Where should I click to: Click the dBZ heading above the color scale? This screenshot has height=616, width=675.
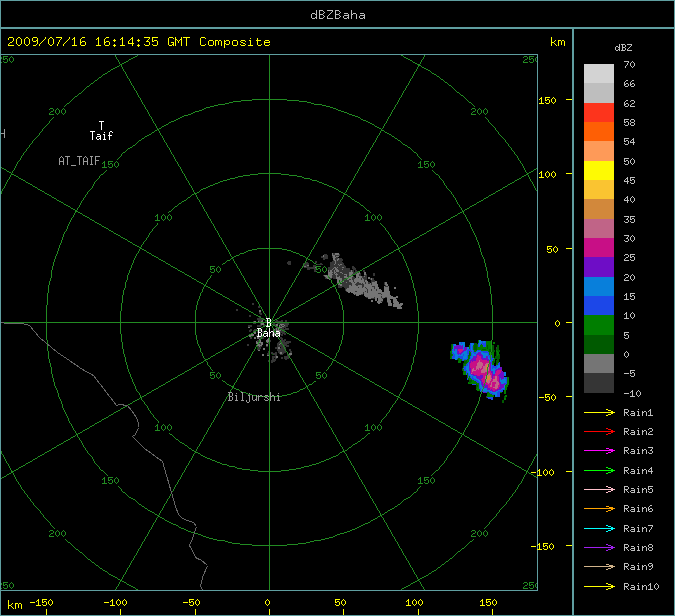(x=623, y=48)
